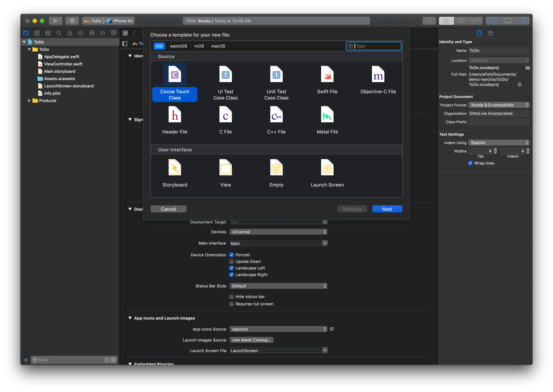Screen dimensions: 553x392
Task: Enable Requires full screen
Action: click(231, 304)
